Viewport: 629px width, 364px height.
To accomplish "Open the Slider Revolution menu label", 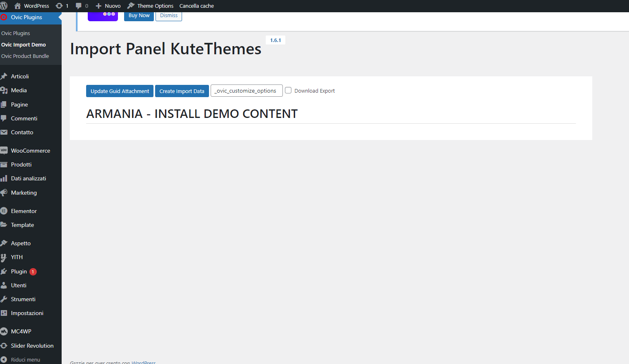I will tap(32, 346).
